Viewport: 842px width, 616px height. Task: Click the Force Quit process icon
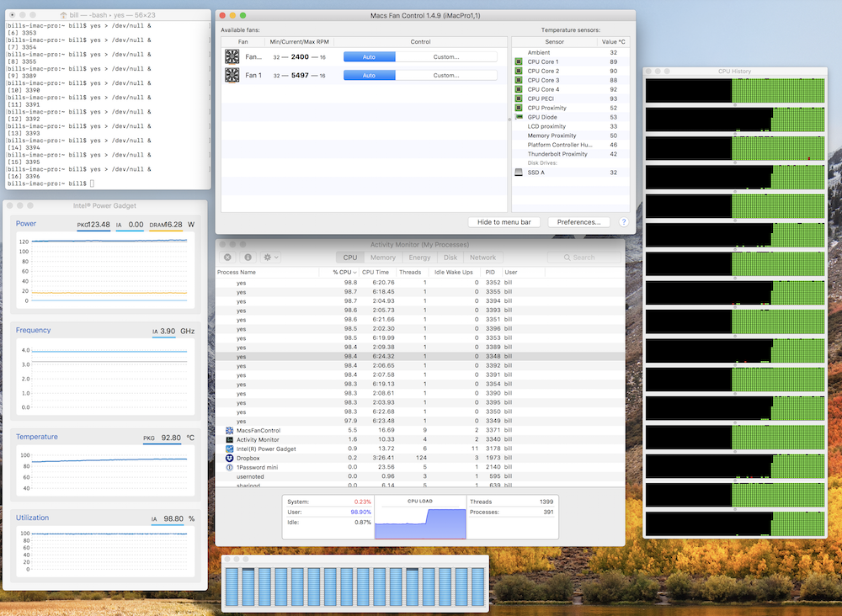point(227,258)
